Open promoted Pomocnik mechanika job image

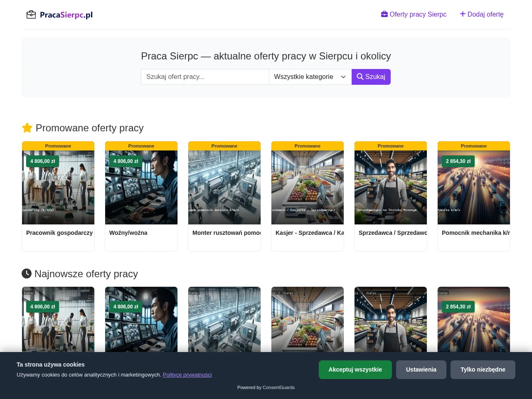(x=474, y=187)
